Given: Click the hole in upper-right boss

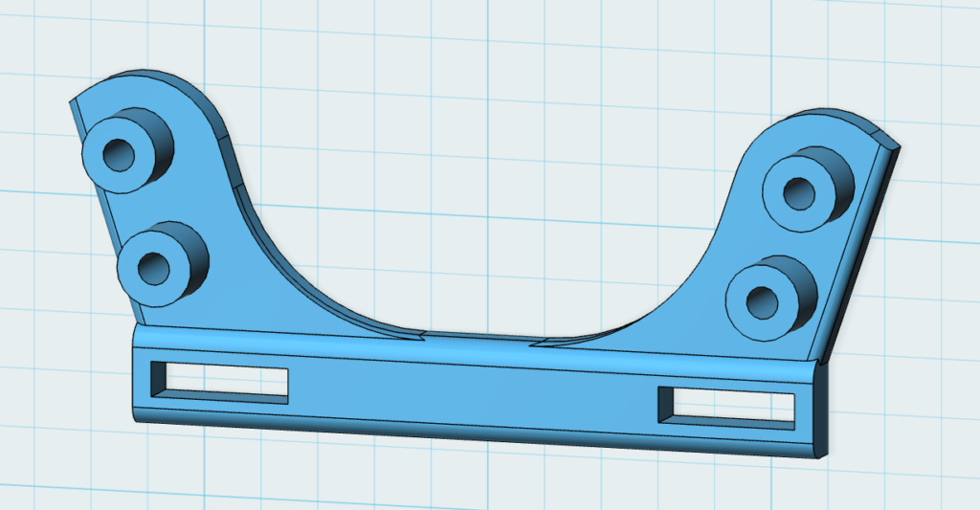Looking at the screenshot, I should tap(798, 193).
